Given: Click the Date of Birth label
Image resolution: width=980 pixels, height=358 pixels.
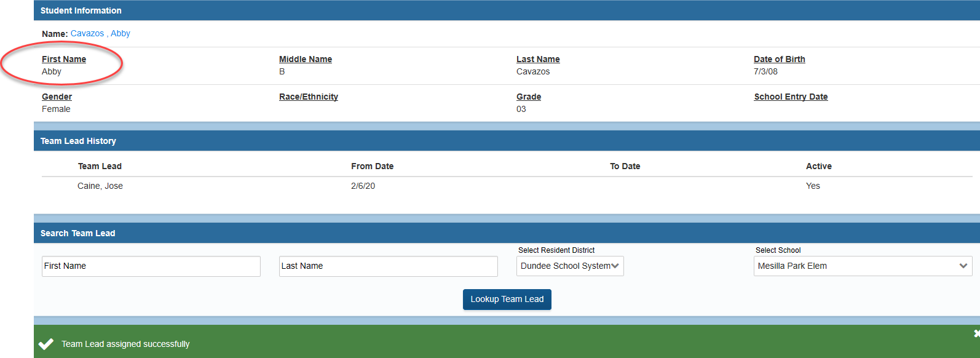Looking at the screenshot, I should pos(779,59).
